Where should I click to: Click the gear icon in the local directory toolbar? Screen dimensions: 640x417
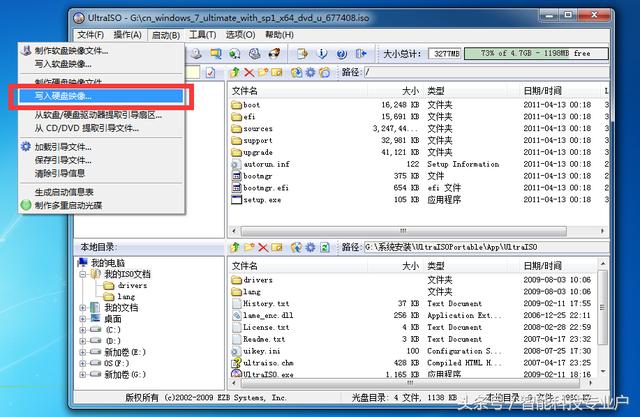[x=310, y=247]
